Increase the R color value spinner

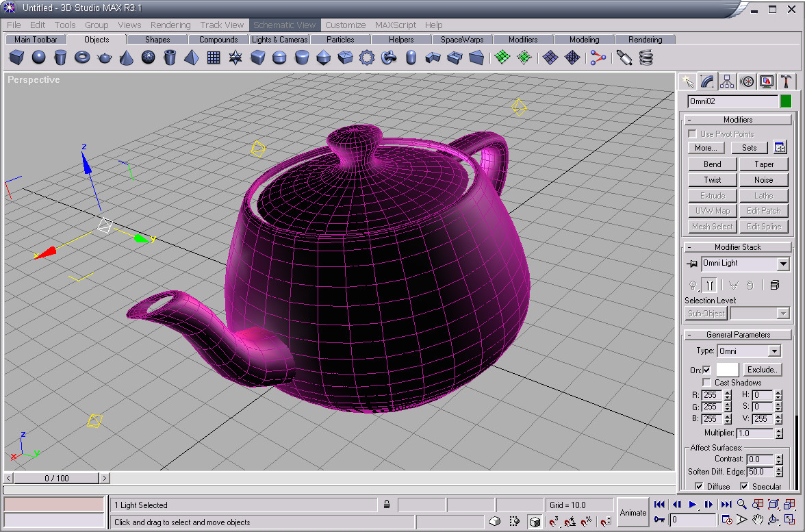point(728,392)
